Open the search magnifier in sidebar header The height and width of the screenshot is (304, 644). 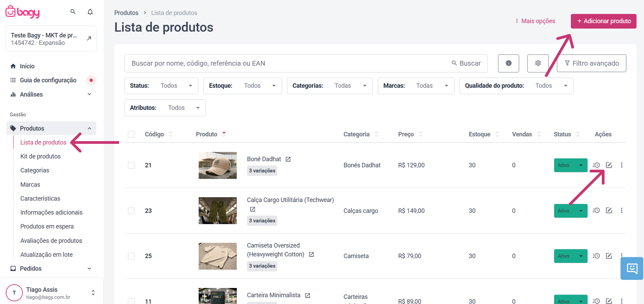pyautogui.click(x=73, y=12)
